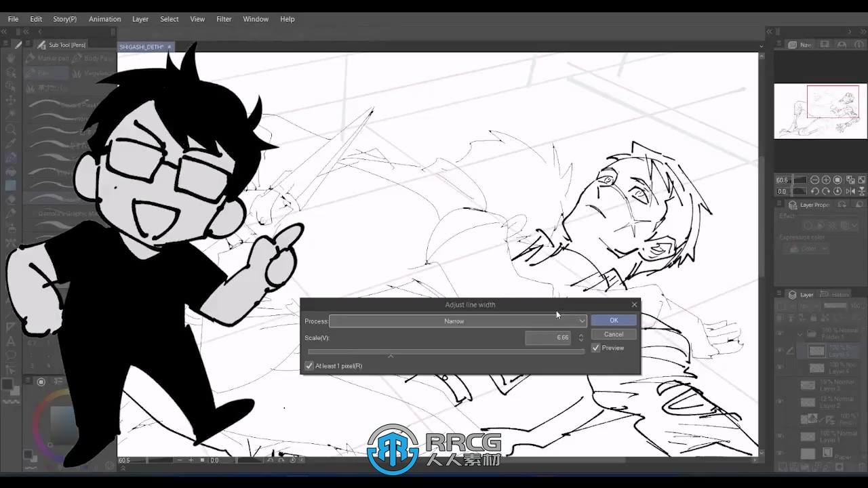Toggle the Preview checkbox
The height and width of the screenshot is (488, 868).
coord(596,348)
